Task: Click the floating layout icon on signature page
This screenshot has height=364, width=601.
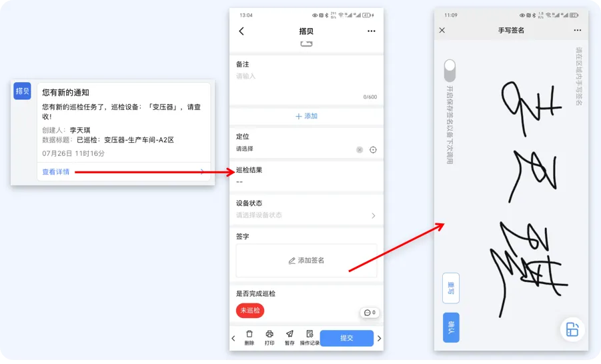Action: pyautogui.click(x=572, y=329)
